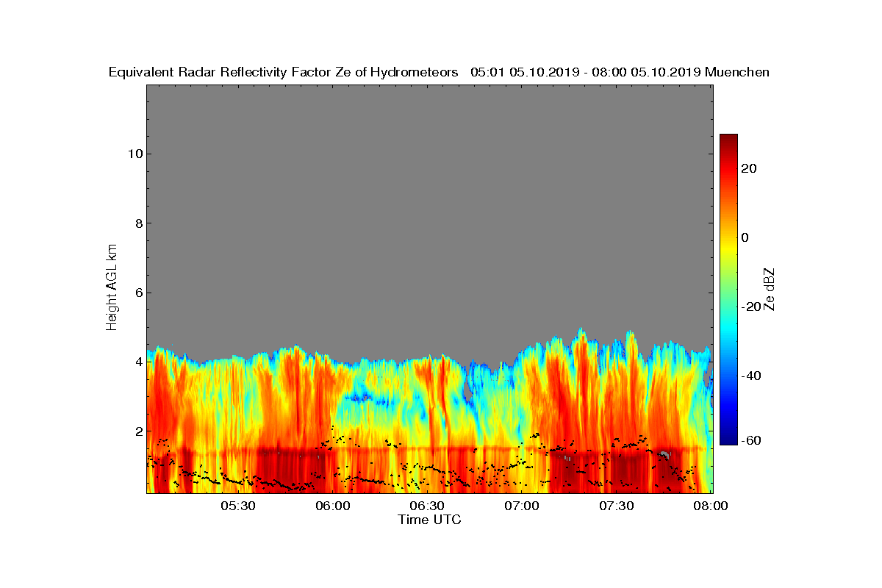This screenshot has width=882, height=588.
Task: Click the plot title "Equivalent Radar Reflectivity Factor Ze of Hydrometeors"
Action: coord(284,72)
